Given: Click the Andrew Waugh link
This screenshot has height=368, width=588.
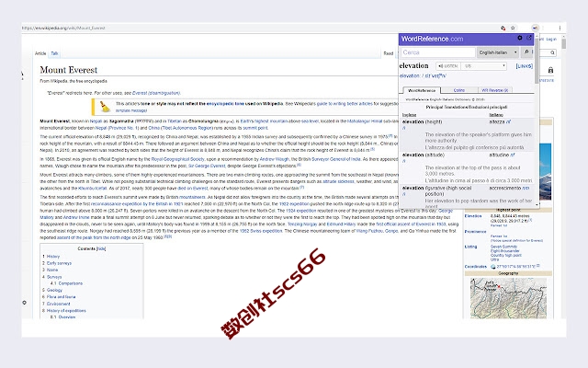Looking at the screenshot, I should [275, 159].
